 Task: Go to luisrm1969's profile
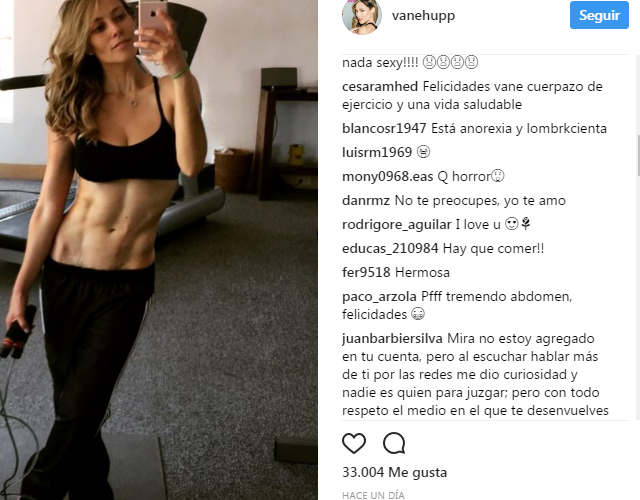(x=377, y=152)
